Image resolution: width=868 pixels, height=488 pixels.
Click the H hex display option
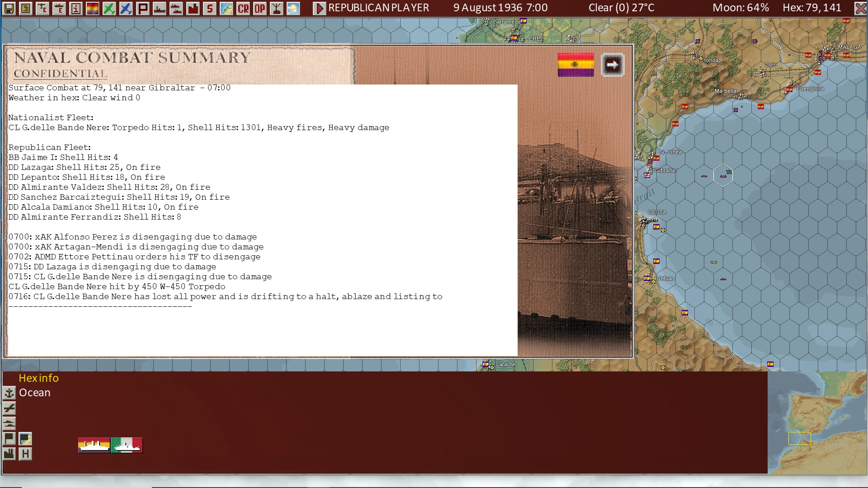click(x=25, y=454)
